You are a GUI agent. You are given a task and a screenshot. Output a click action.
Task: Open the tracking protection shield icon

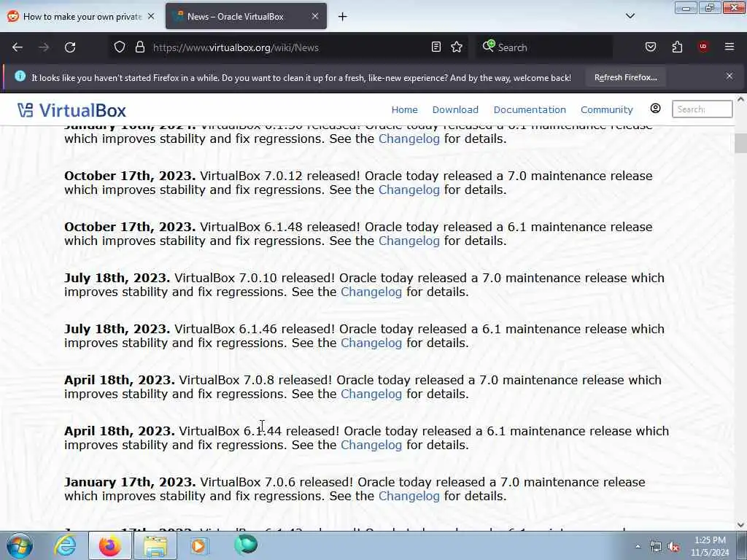pos(120,47)
